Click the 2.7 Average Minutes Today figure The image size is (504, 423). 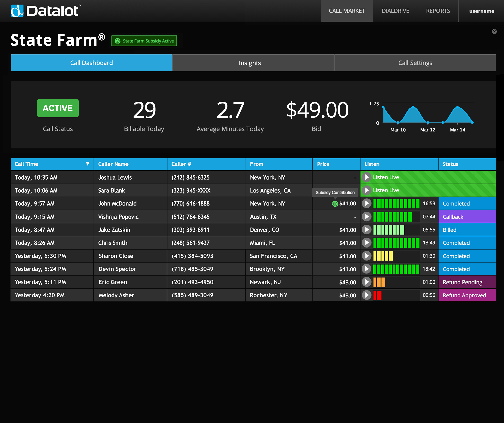(230, 110)
